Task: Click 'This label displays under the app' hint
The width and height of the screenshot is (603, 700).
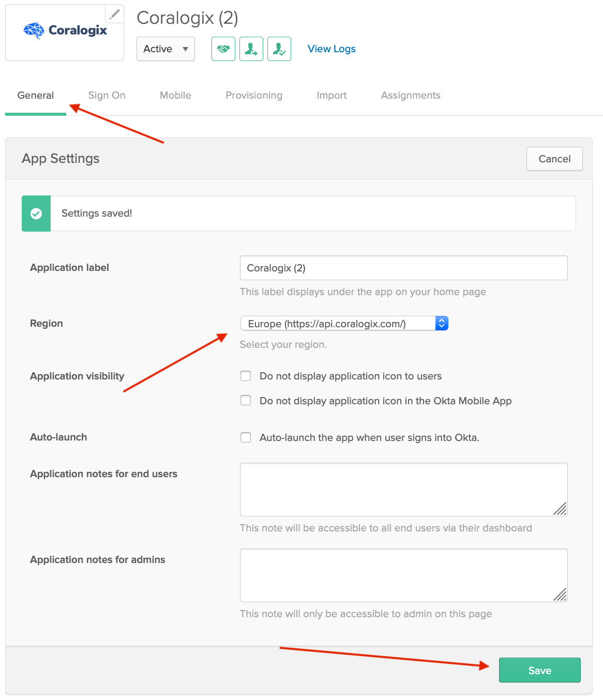Action: [363, 292]
